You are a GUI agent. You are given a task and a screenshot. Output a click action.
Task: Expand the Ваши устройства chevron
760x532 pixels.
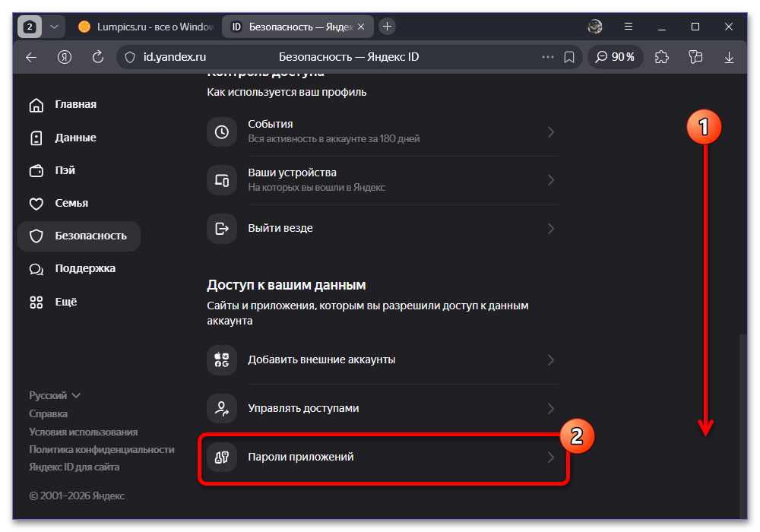550,180
